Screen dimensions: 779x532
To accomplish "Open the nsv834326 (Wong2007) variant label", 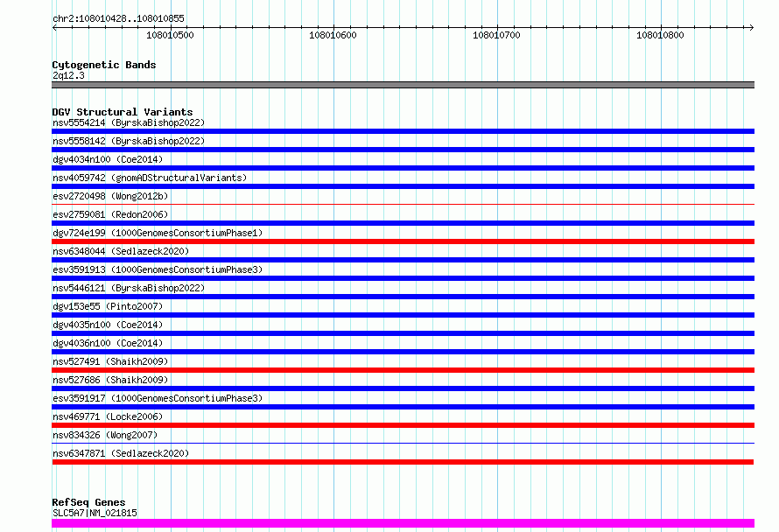I will coord(105,435).
